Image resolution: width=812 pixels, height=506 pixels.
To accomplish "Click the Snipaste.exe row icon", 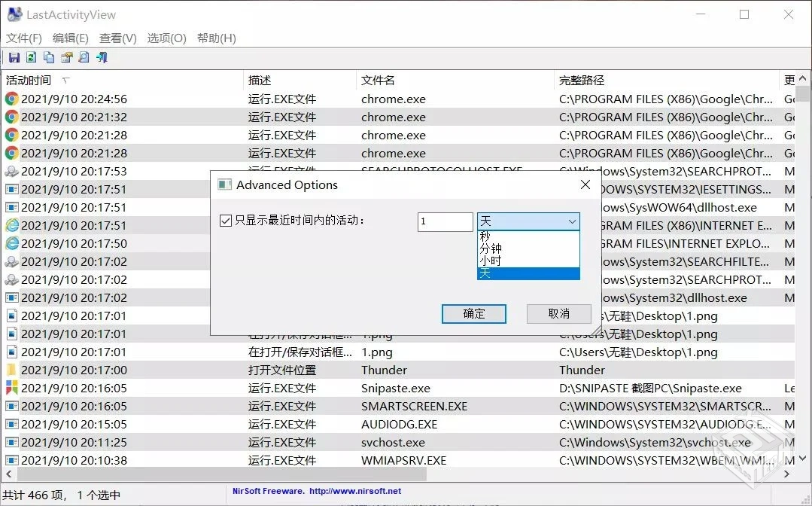I will tap(11, 388).
